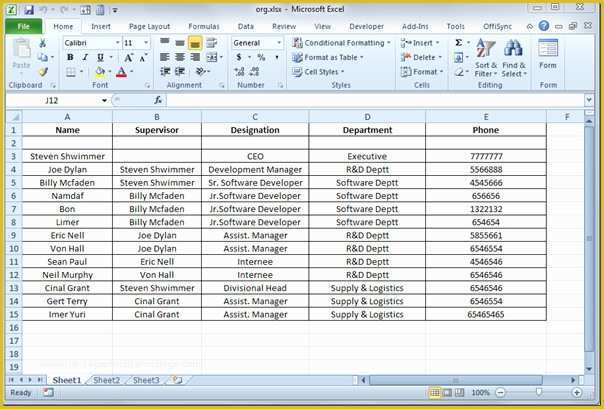Click the zoom out minus button
Image resolution: width=604 pixels, height=409 pixels.
[500, 392]
